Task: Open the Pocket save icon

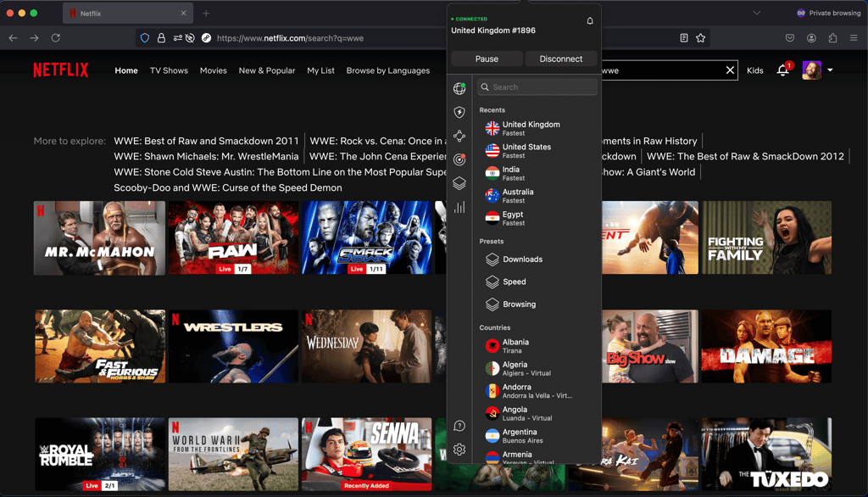Action: 790,37
